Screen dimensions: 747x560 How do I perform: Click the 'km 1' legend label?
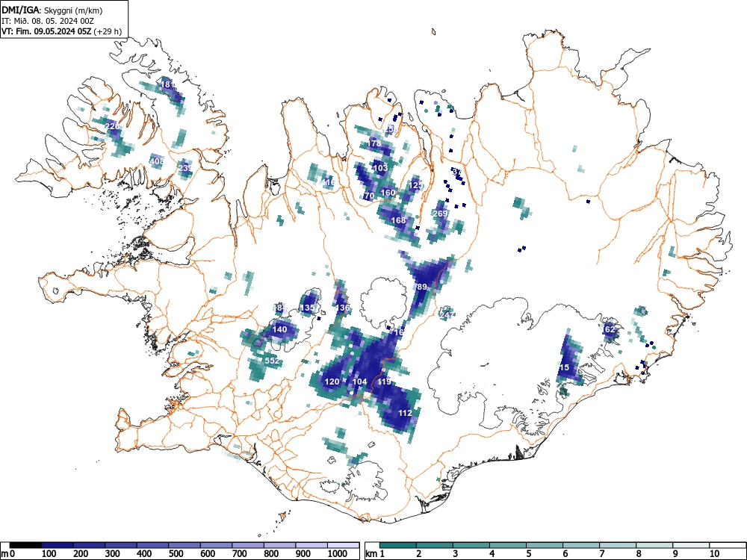(375, 554)
